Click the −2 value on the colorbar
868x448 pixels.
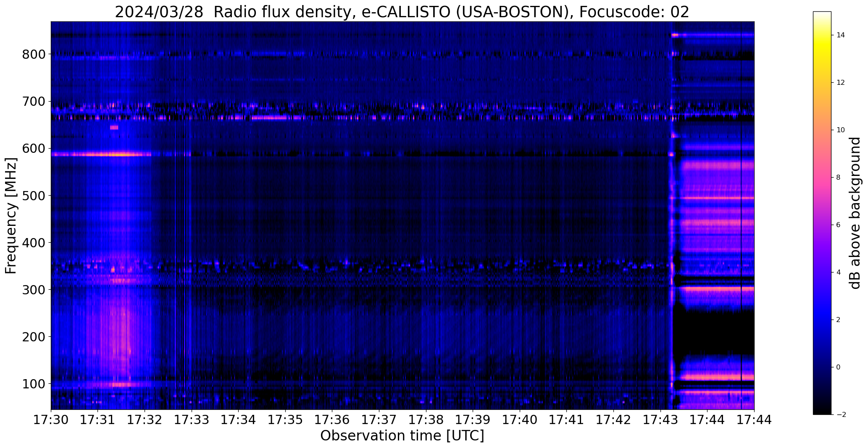[x=841, y=415]
